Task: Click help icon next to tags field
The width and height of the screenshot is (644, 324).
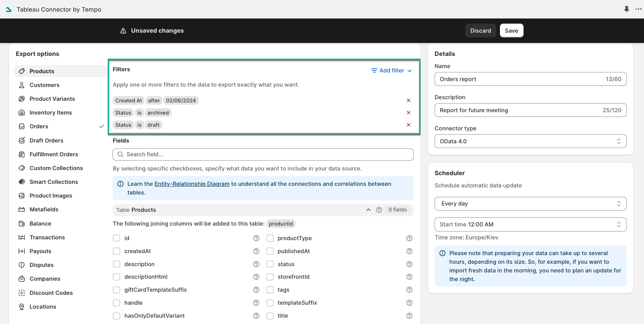Action: (x=409, y=290)
